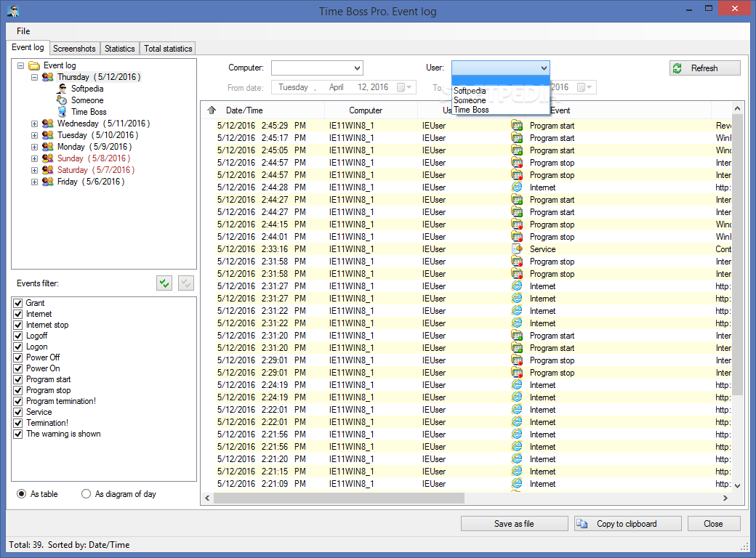Click the Event log folder icon

click(x=33, y=65)
